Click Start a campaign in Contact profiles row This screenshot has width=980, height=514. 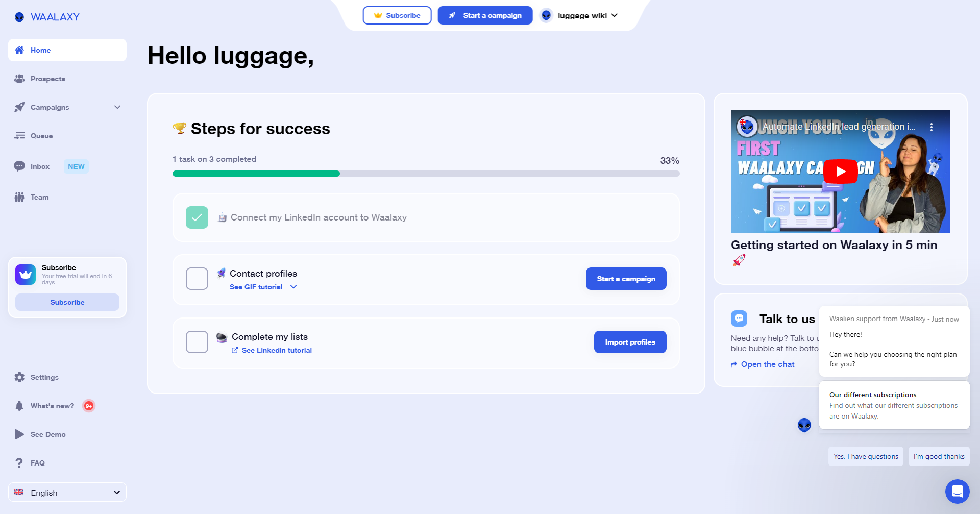[x=626, y=279]
